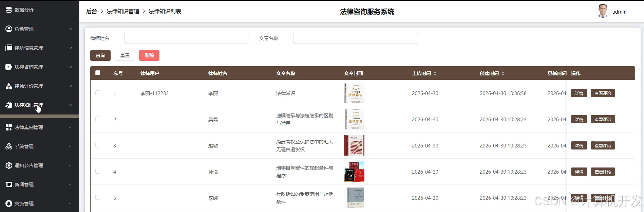
Task: Focus the 文章名称 input field
Action: tap(356, 38)
